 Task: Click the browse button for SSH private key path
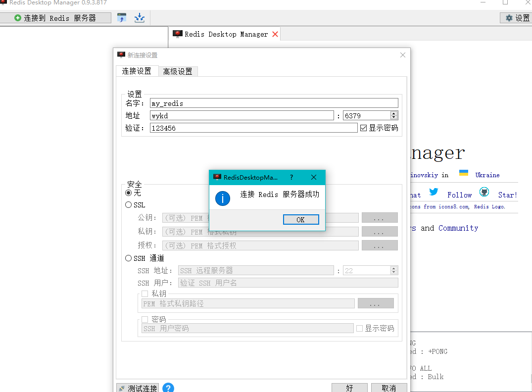point(376,303)
